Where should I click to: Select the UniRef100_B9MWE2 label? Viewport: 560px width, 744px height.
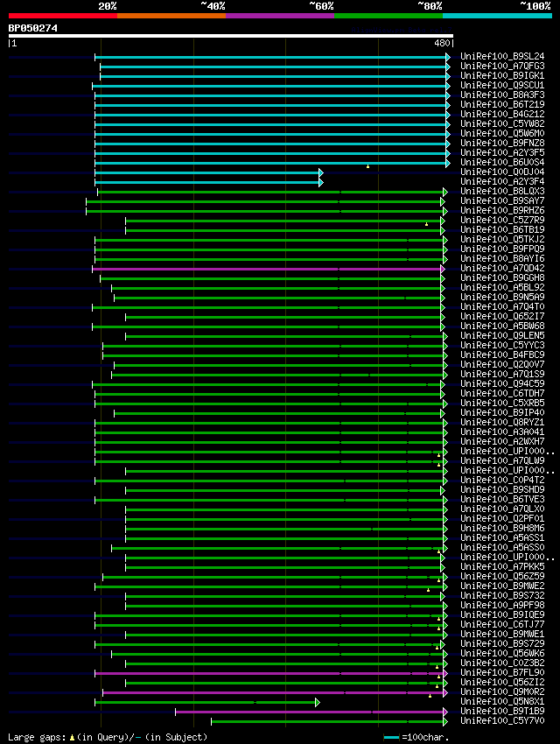tap(502, 586)
